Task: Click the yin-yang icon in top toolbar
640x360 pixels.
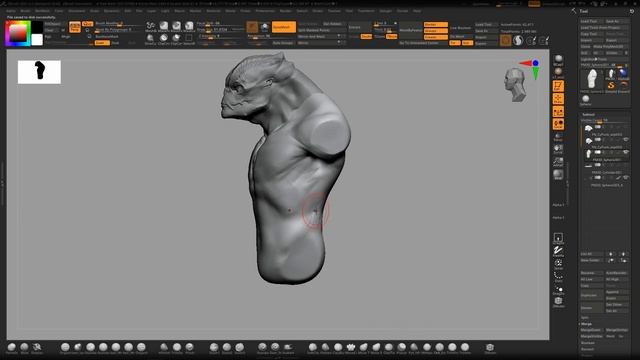Action: pyautogui.click(x=518, y=40)
